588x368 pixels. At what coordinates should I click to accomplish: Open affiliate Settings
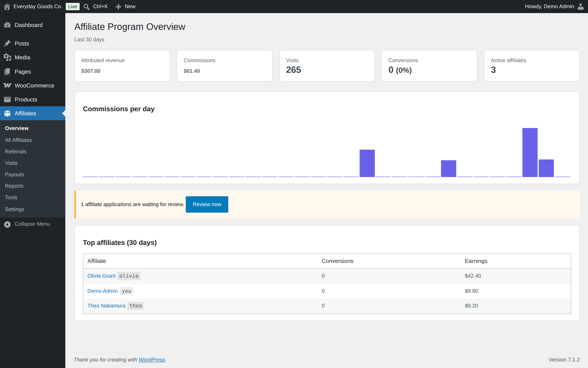tap(14, 209)
